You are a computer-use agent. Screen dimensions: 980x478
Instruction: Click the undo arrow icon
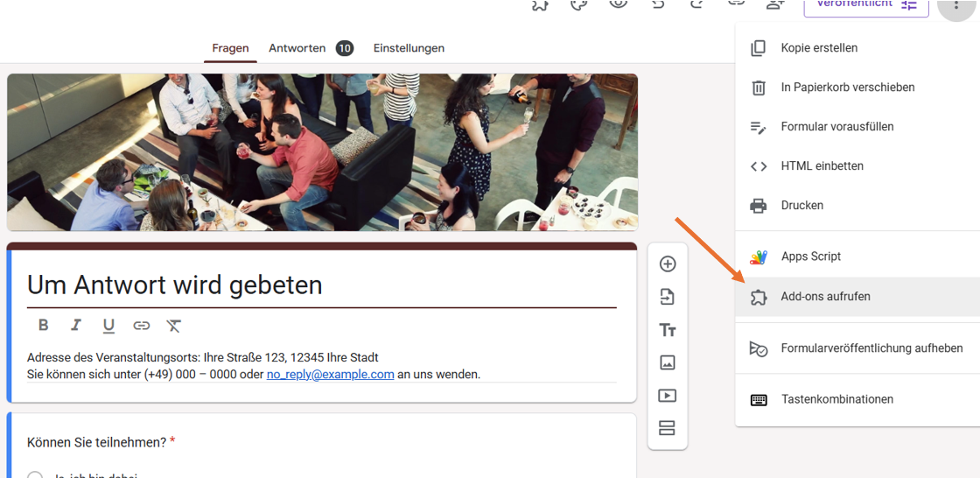coord(657,4)
